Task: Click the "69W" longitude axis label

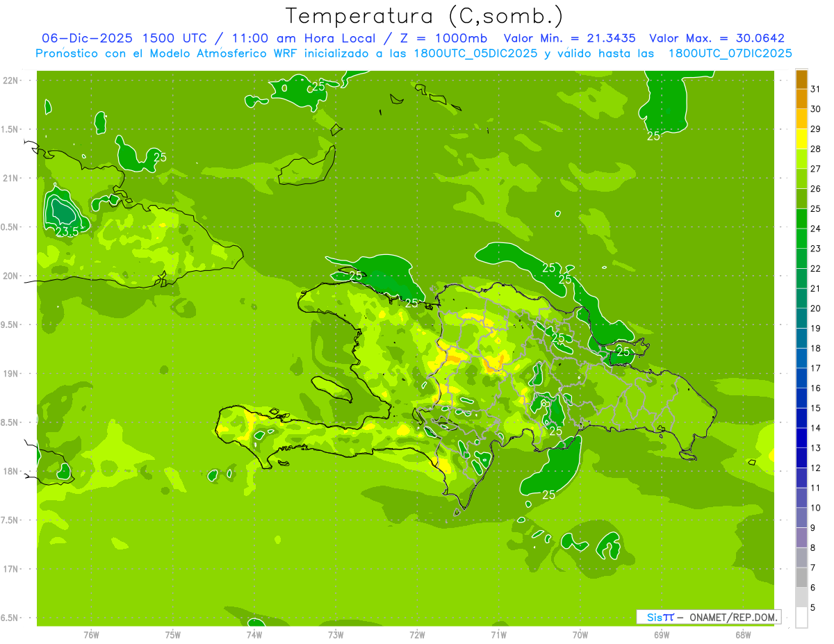Action: (x=662, y=635)
